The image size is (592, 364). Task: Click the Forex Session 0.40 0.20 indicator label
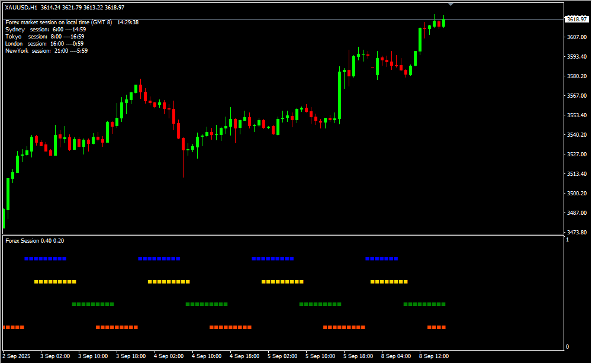[34, 240]
